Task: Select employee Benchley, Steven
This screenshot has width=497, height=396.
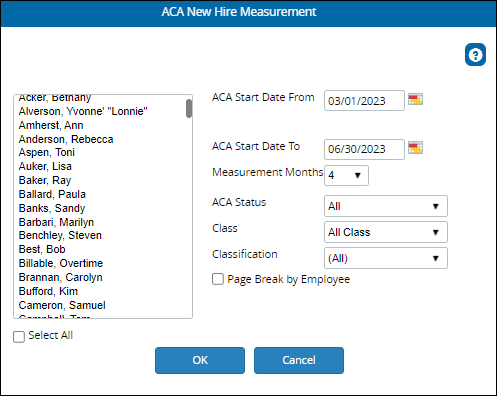Action: (60, 235)
